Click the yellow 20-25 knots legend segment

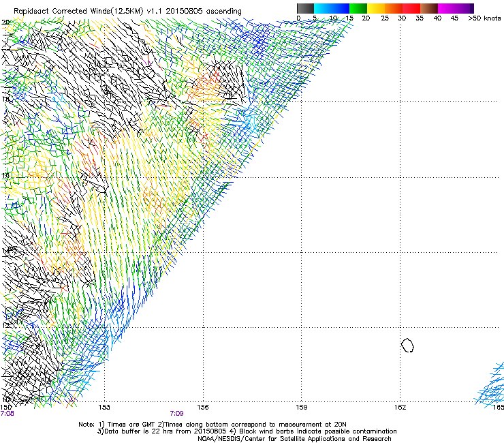point(376,8)
